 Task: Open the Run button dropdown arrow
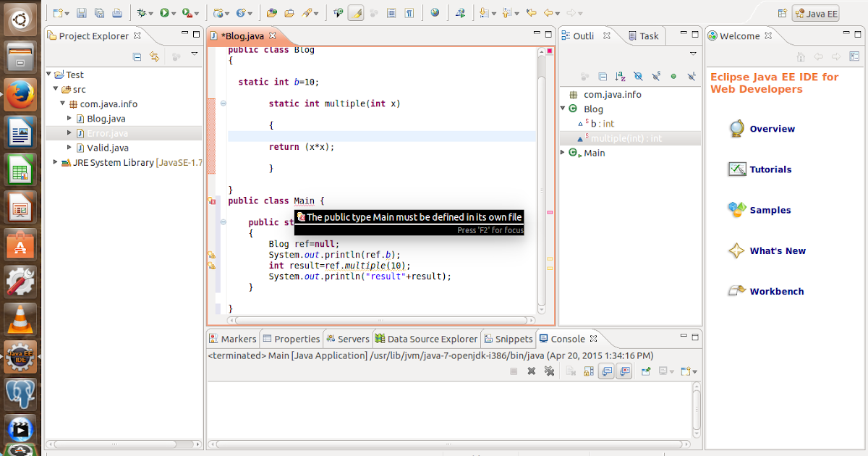pyautogui.click(x=174, y=13)
